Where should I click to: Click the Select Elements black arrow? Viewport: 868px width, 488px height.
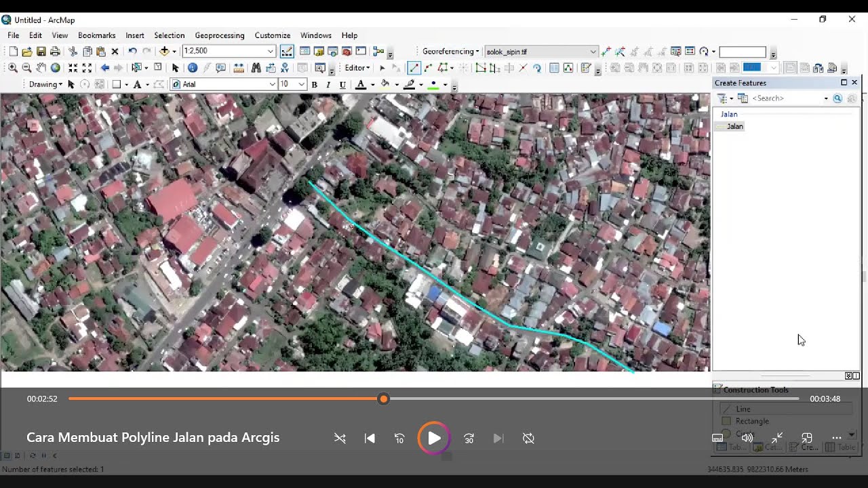tap(175, 68)
